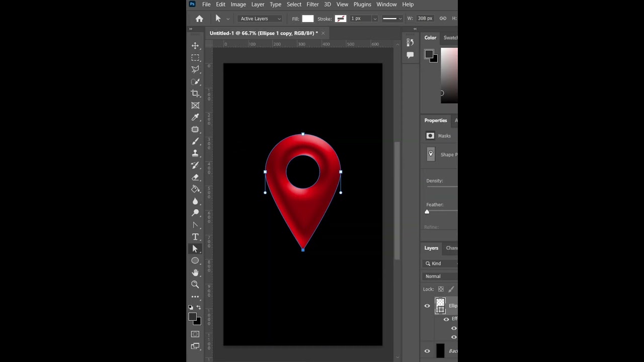Select the Frame tool
Image resolution: width=644 pixels, height=362 pixels.
point(195,106)
